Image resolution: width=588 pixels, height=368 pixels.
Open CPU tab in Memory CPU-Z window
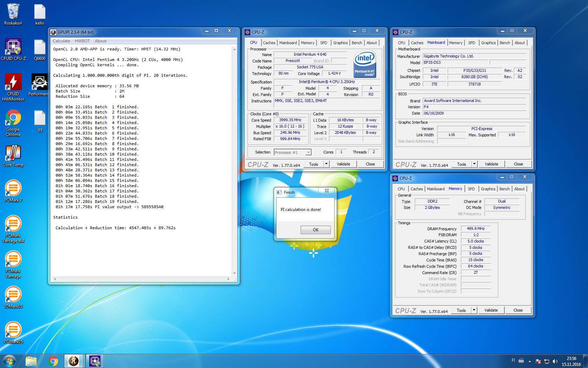(401, 189)
